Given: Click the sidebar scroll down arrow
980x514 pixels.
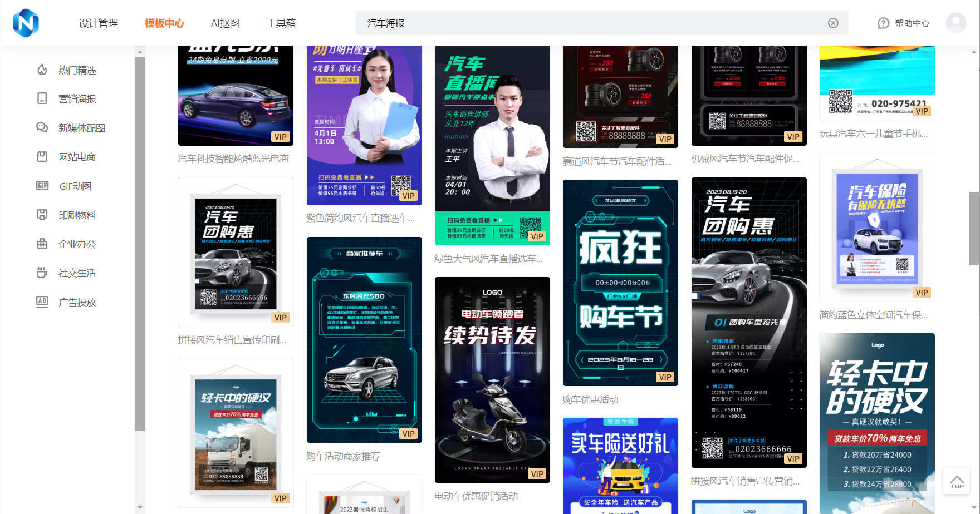Looking at the screenshot, I should 140,507.
